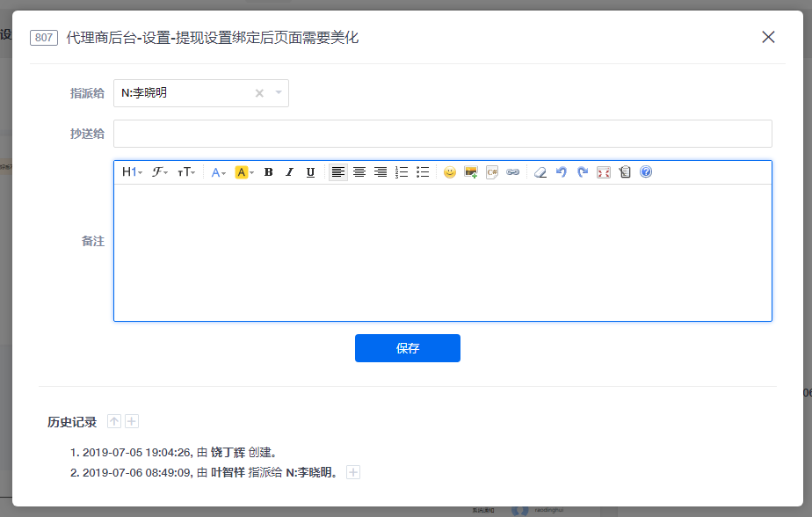
Task: Toggle bold formatting in the editor
Action: coord(269,172)
